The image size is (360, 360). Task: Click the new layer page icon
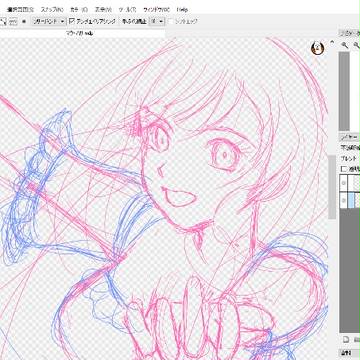[346, 339]
